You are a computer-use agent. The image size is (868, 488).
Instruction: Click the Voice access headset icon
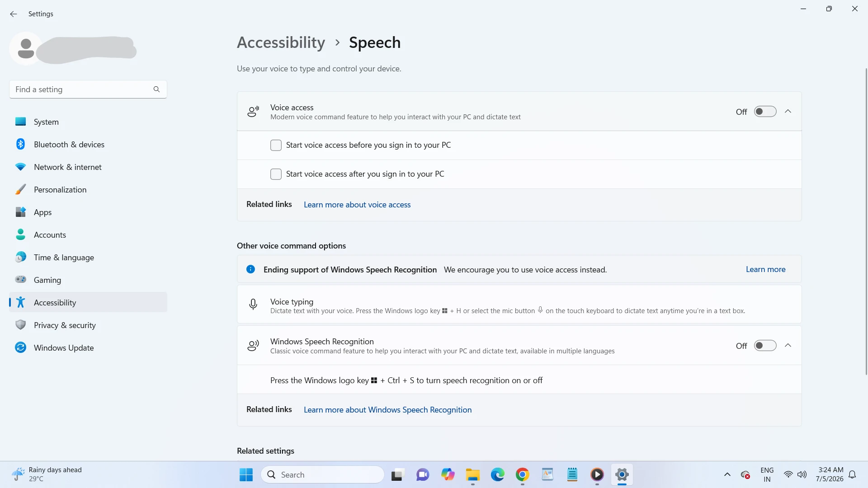tap(253, 112)
